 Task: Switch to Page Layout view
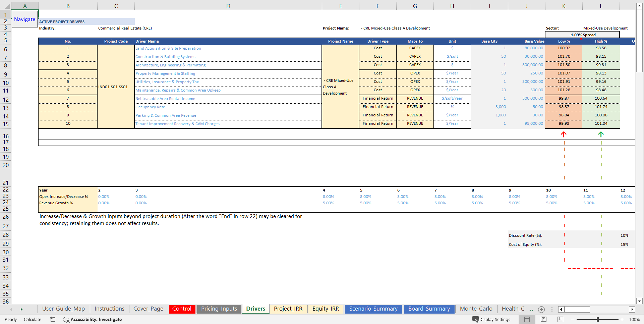543,319
